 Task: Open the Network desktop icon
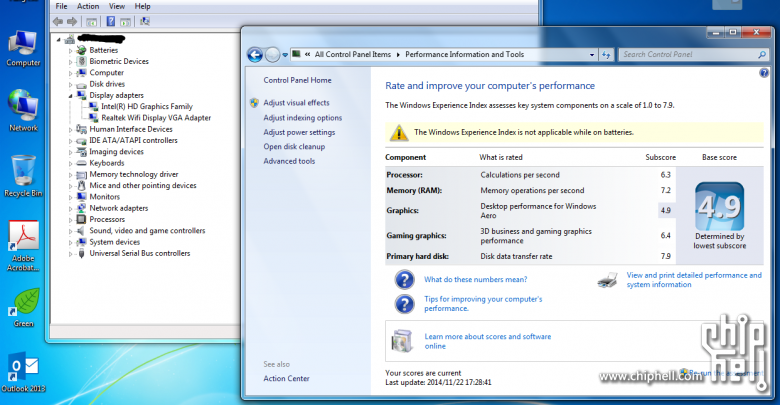pyautogui.click(x=23, y=110)
